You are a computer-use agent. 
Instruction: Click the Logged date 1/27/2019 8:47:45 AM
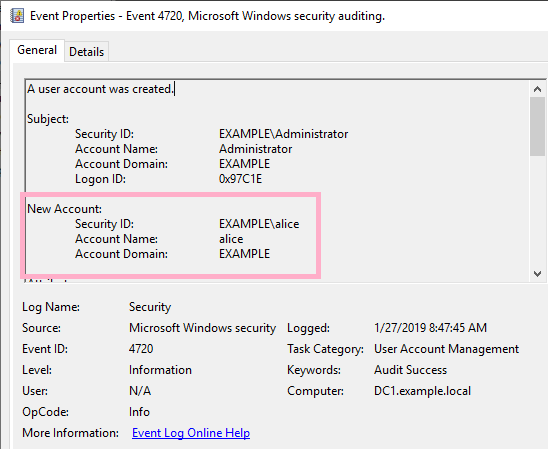[430, 328]
